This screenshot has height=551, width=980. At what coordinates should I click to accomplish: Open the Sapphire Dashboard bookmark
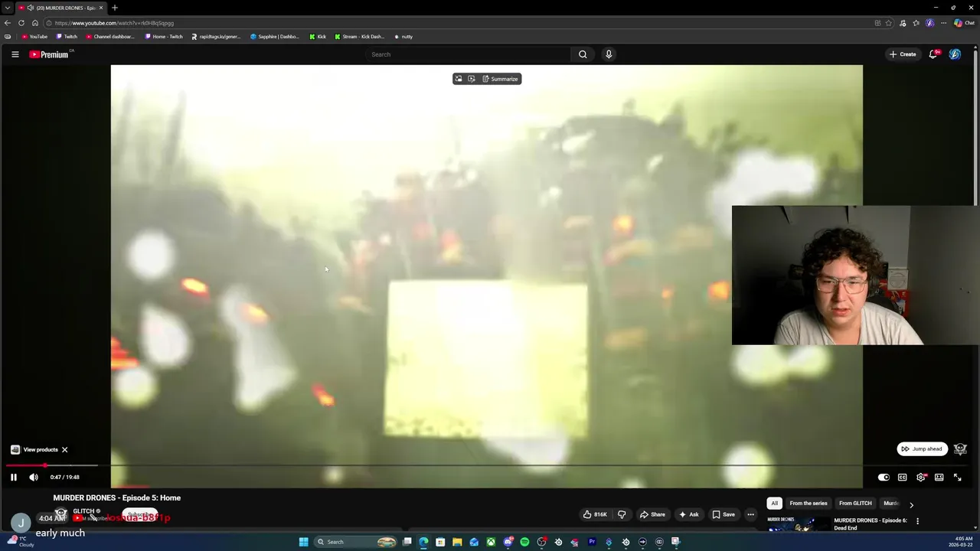tap(275, 37)
